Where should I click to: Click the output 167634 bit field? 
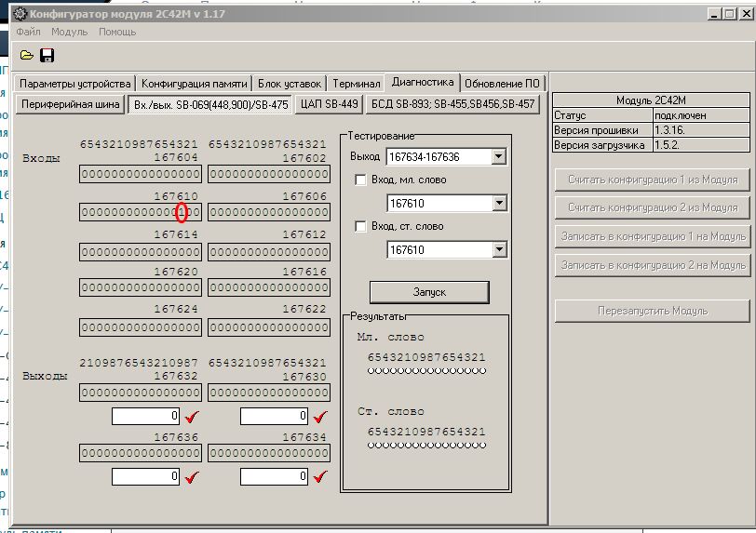(x=269, y=453)
